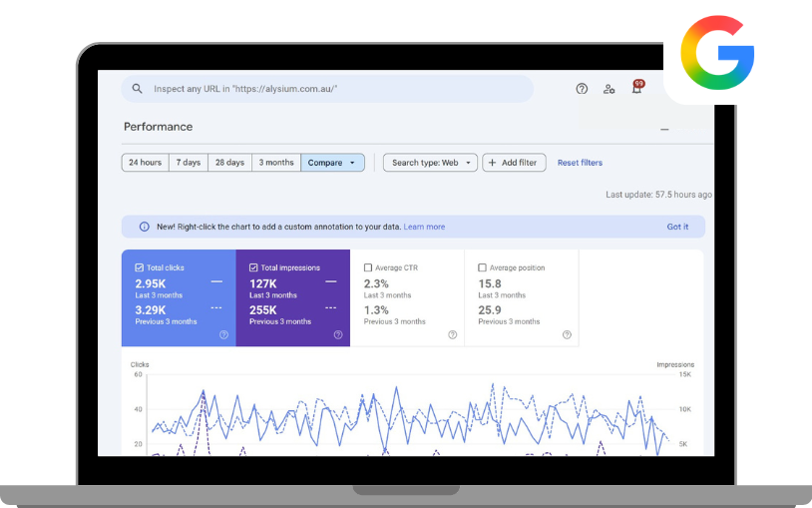Viewport: 812px width, 508px height.
Task: Click the search magnifier icon
Action: [x=137, y=89]
